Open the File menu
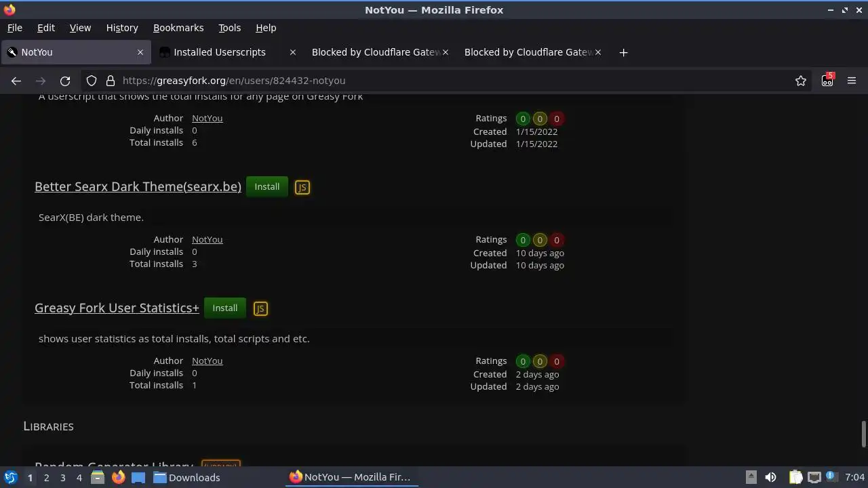Image resolution: width=868 pixels, height=488 pixels. point(15,28)
